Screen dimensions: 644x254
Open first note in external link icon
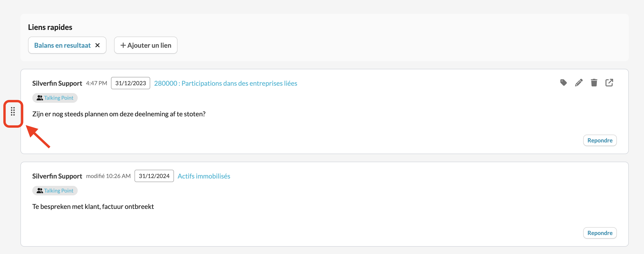[609, 83]
